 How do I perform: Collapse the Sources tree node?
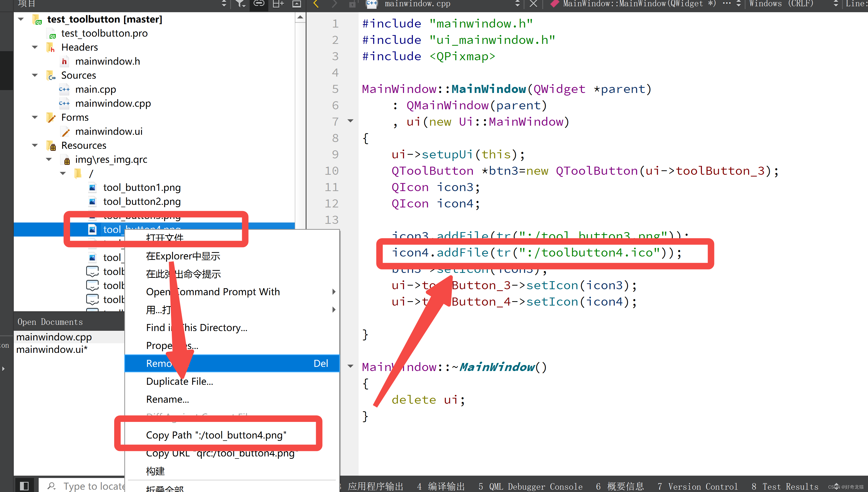coord(35,75)
